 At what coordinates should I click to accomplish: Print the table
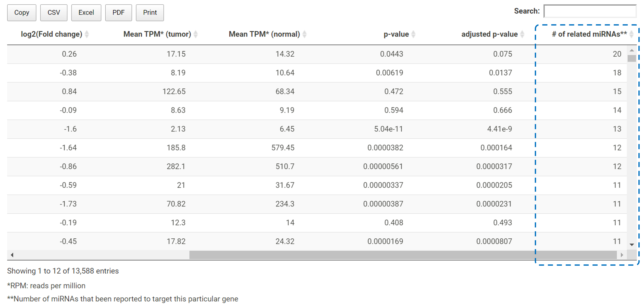[150, 13]
